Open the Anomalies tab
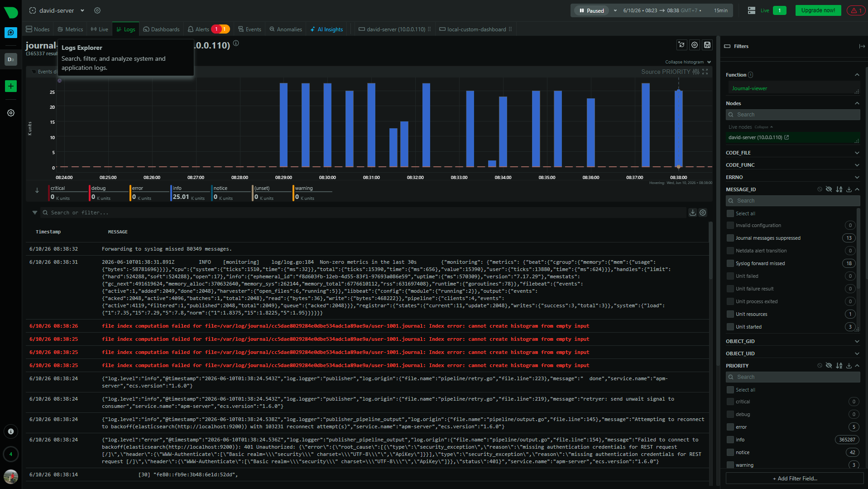 (x=286, y=29)
